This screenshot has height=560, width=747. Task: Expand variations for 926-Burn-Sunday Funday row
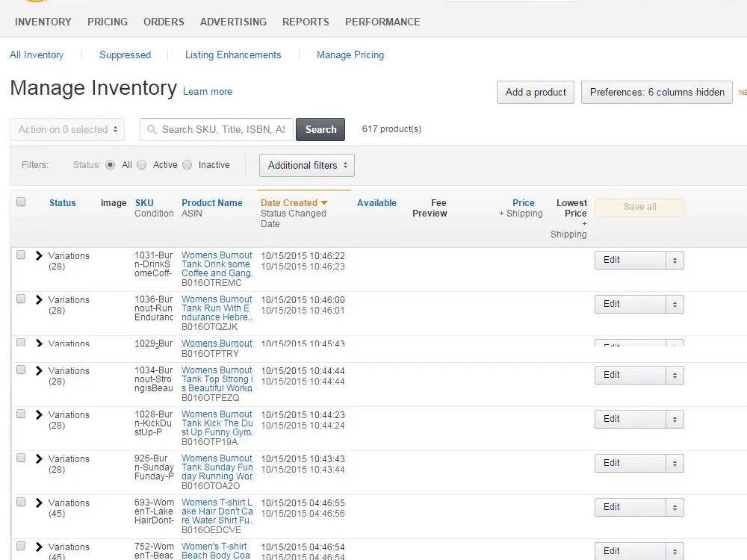(x=39, y=458)
